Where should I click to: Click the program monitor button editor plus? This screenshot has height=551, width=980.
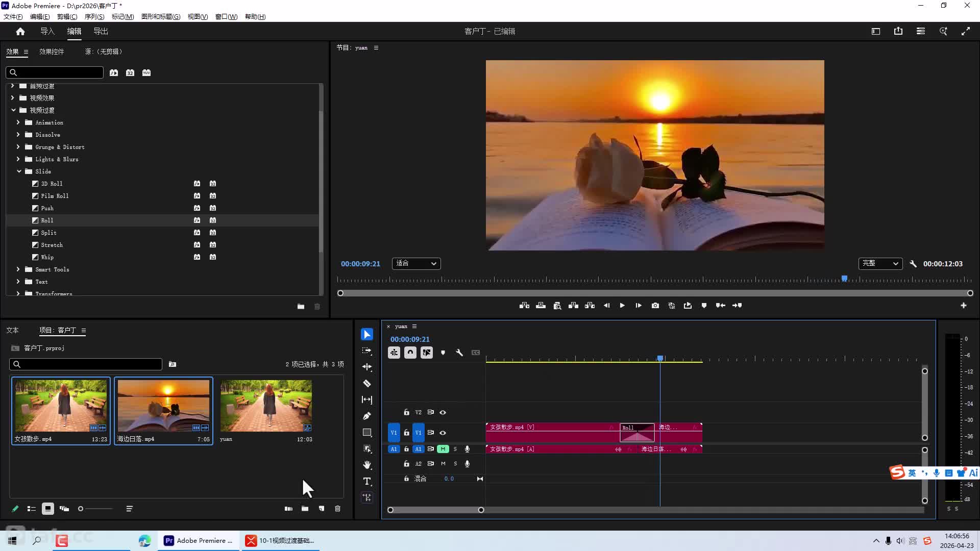pyautogui.click(x=964, y=306)
